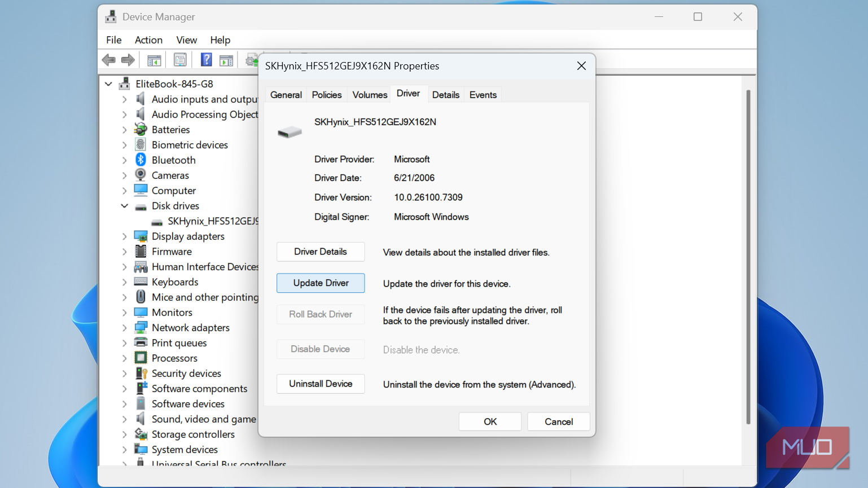Switch to the Events tab
This screenshot has height=488, width=868.
(x=483, y=95)
